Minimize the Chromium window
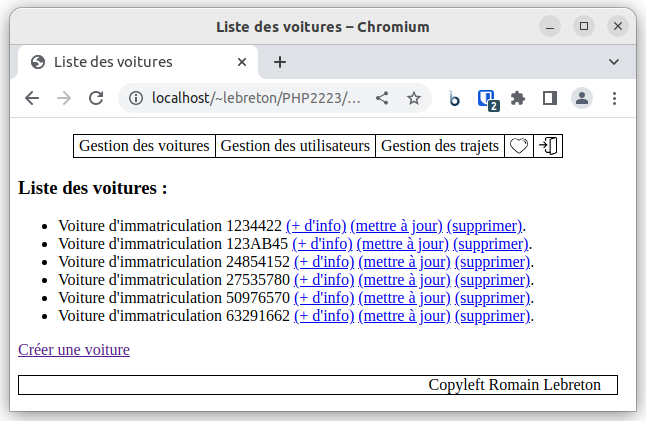This screenshot has width=646, height=421. point(550,27)
